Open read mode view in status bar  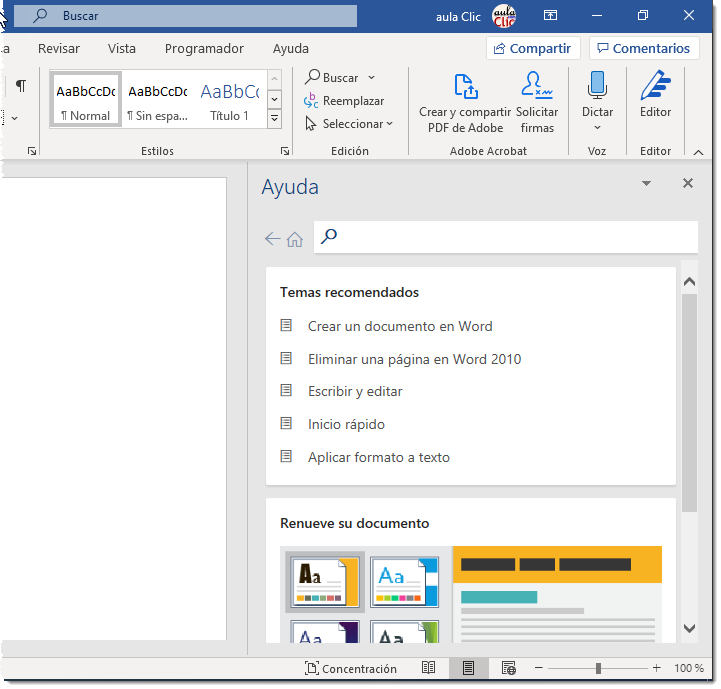click(x=428, y=668)
